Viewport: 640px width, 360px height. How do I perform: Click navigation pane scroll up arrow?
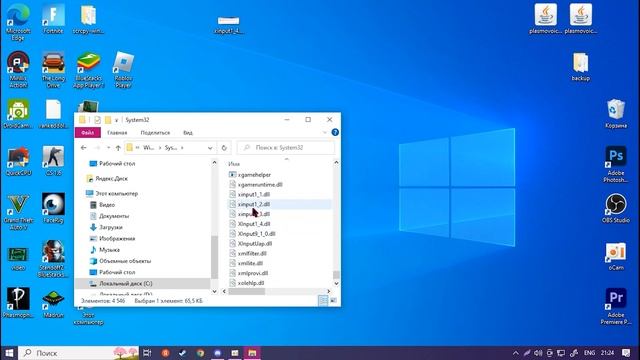(214, 163)
